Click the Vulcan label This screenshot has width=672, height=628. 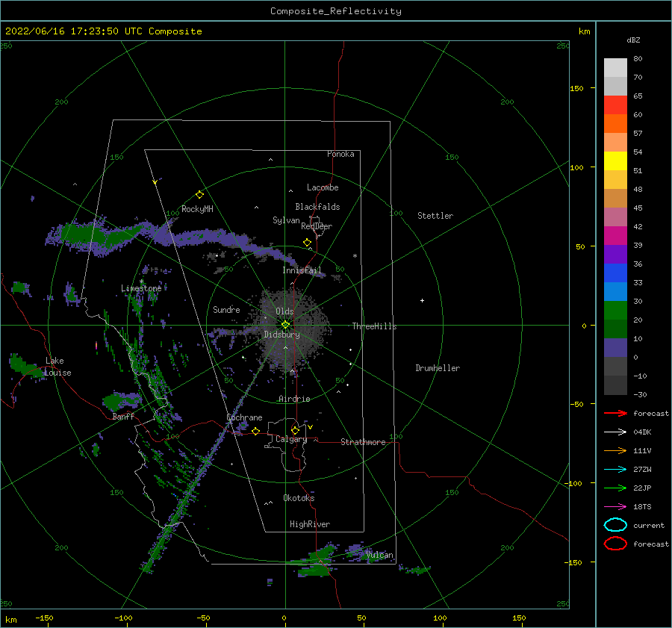coord(380,555)
